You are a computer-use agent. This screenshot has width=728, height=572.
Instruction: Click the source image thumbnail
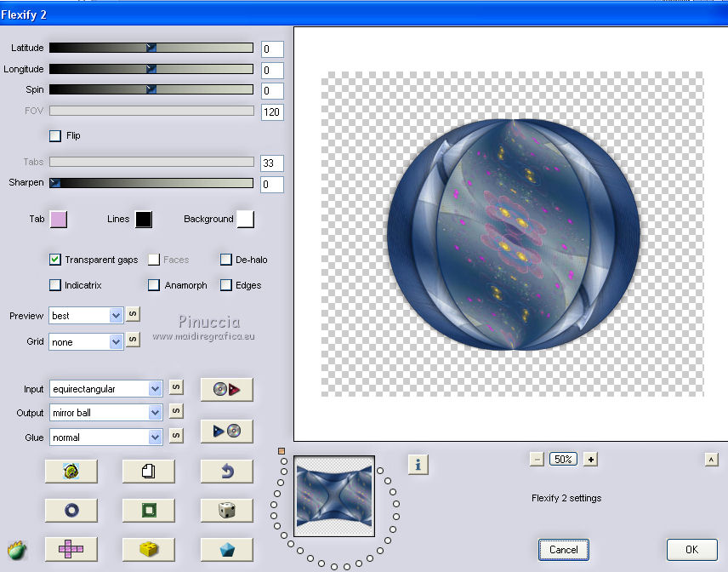point(334,496)
